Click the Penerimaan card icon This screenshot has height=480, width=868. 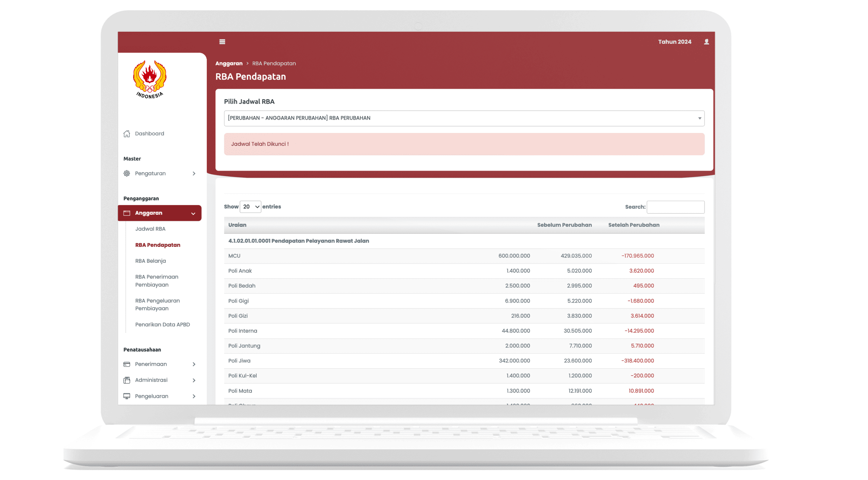[x=127, y=364]
